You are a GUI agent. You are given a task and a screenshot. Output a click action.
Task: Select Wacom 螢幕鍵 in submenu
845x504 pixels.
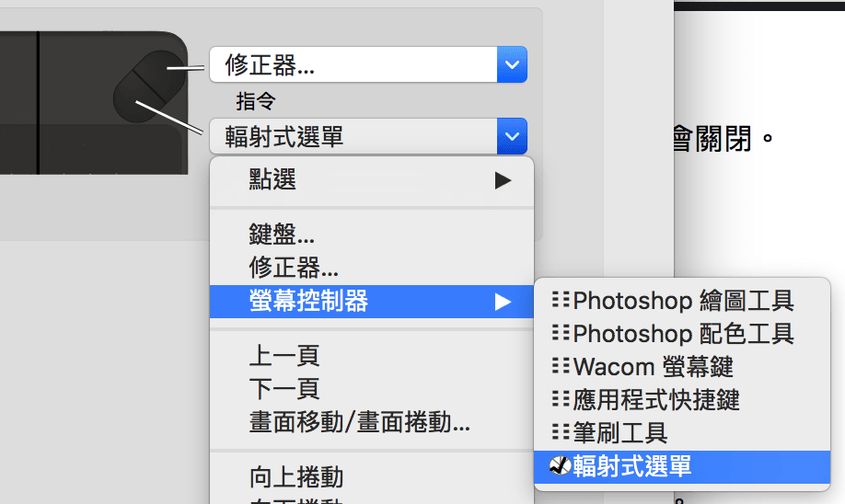point(682,367)
